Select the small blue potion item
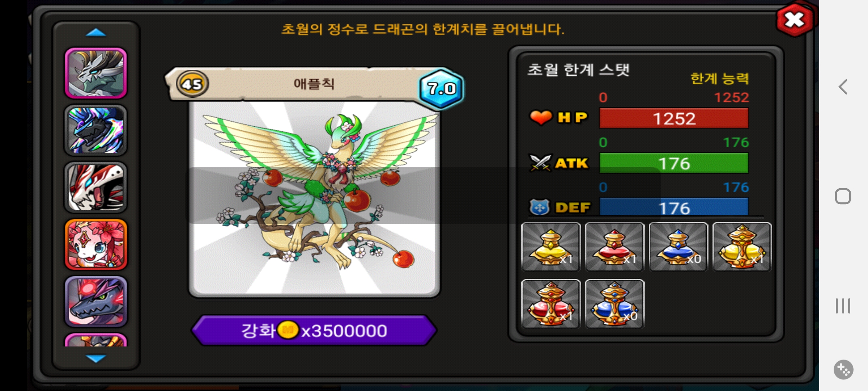Screen dimensions: 868x391 click(x=678, y=247)
